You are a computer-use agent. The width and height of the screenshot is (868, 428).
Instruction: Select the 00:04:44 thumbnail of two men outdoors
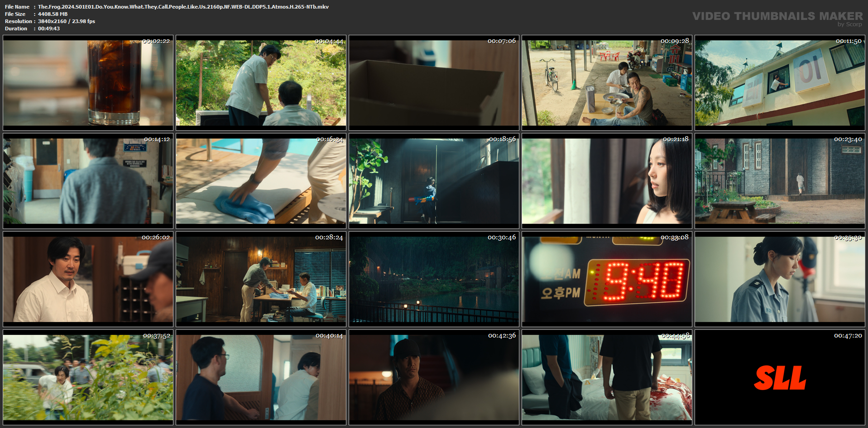[x=261, y=83]
